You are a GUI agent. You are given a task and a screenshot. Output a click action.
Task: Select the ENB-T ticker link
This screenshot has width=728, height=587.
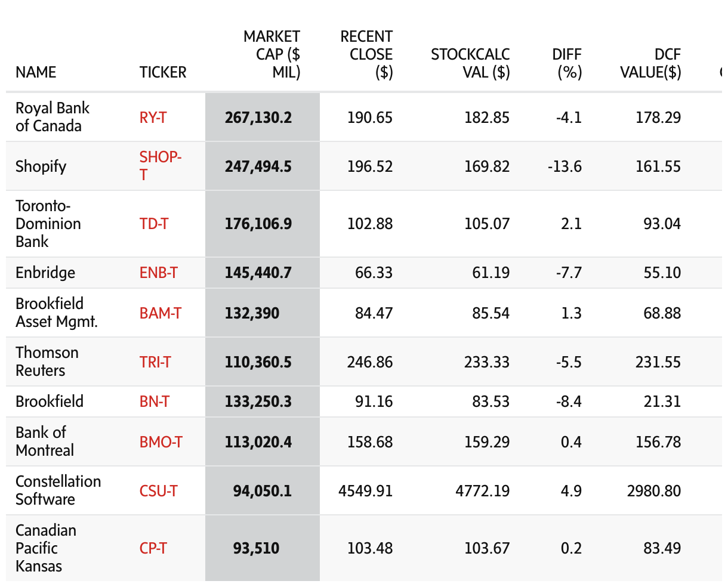coord(158,273)
